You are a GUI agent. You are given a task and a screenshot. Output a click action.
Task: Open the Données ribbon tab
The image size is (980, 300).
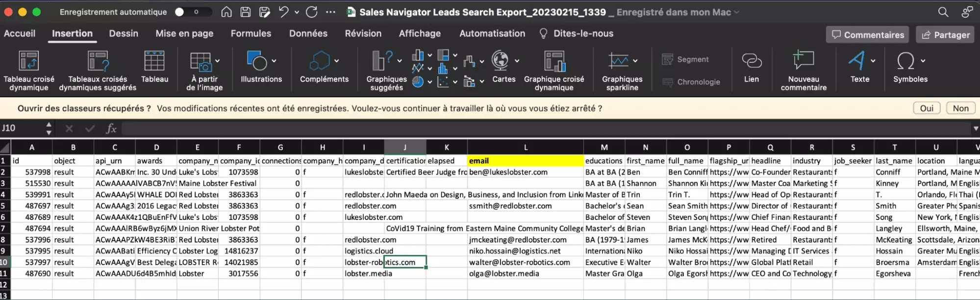click(308, 33)
